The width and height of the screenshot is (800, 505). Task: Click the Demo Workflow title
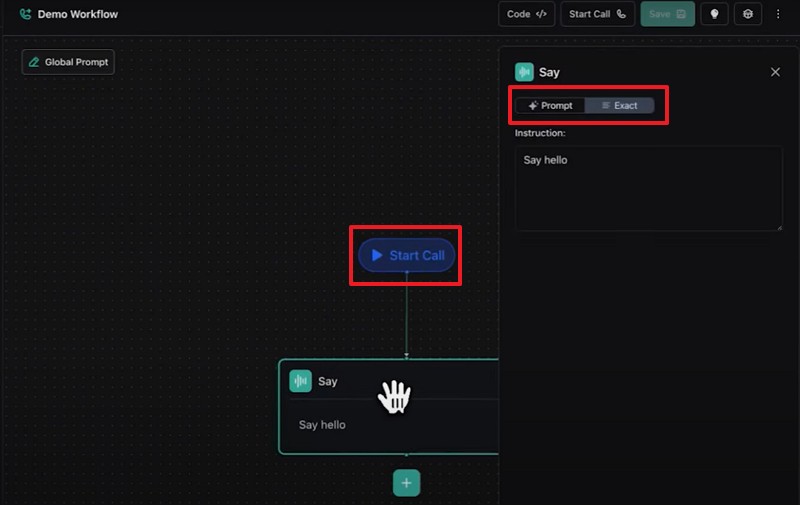click(78, 14)
